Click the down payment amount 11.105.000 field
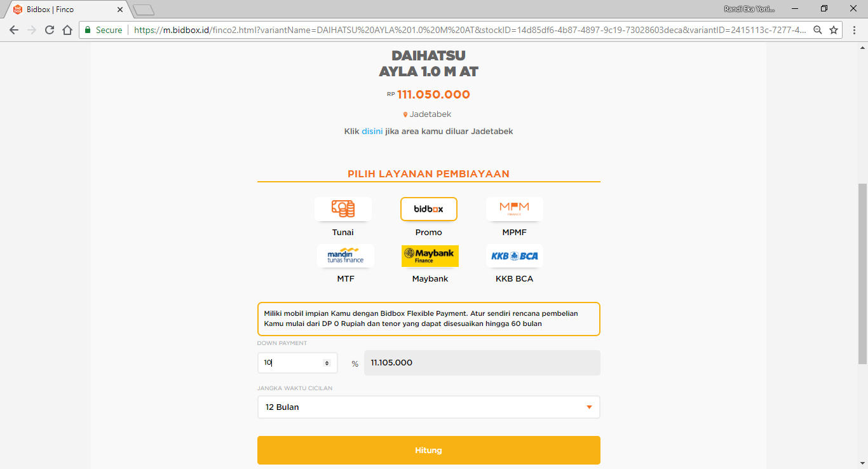The height and width of the screenshot is (469, 868). [482, 363]
